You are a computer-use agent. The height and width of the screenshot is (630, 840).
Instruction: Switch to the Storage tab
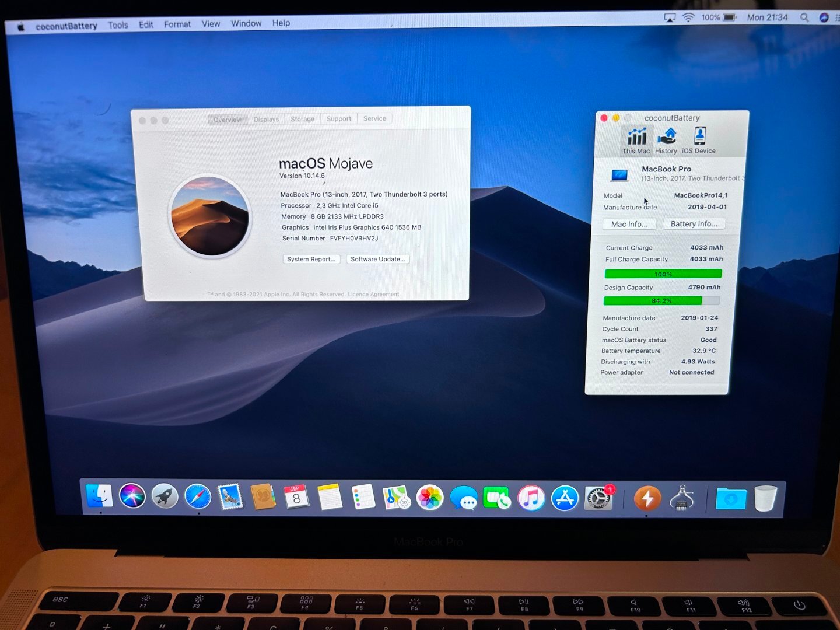point(302,119)
